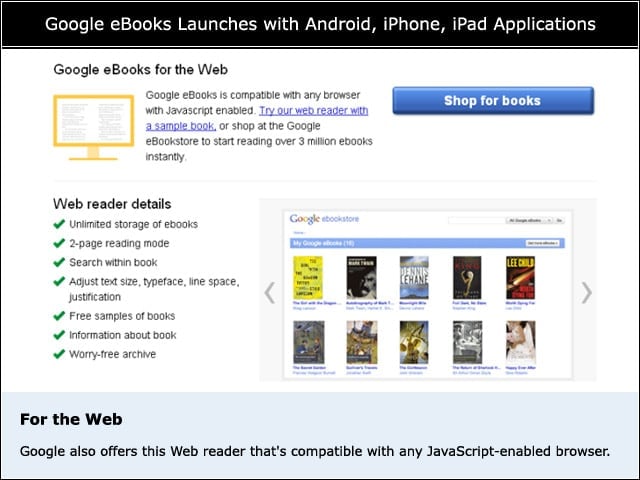Open Stephen King Full Dark, No Stars cover

(x=467, y=278)
